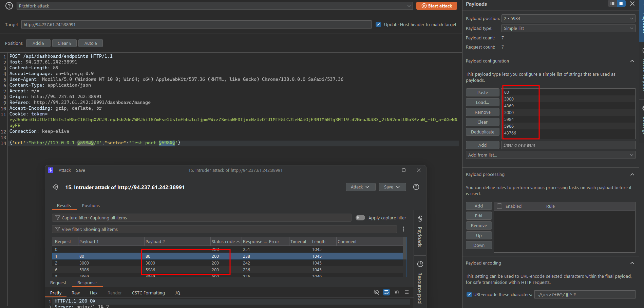644x308 pixels.
Task: Click the Enter a new item field
Action: (x=568, y=145)
